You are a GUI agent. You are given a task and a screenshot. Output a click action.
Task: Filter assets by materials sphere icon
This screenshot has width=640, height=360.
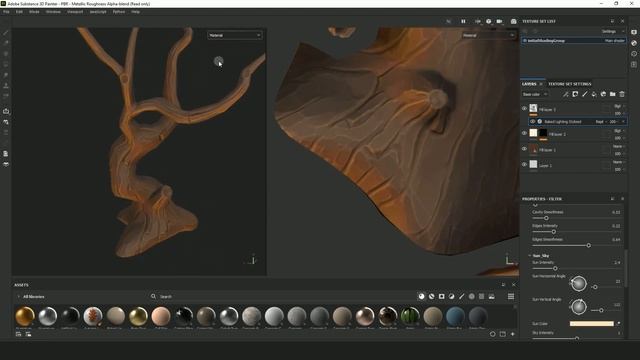[x=422, y=296]
